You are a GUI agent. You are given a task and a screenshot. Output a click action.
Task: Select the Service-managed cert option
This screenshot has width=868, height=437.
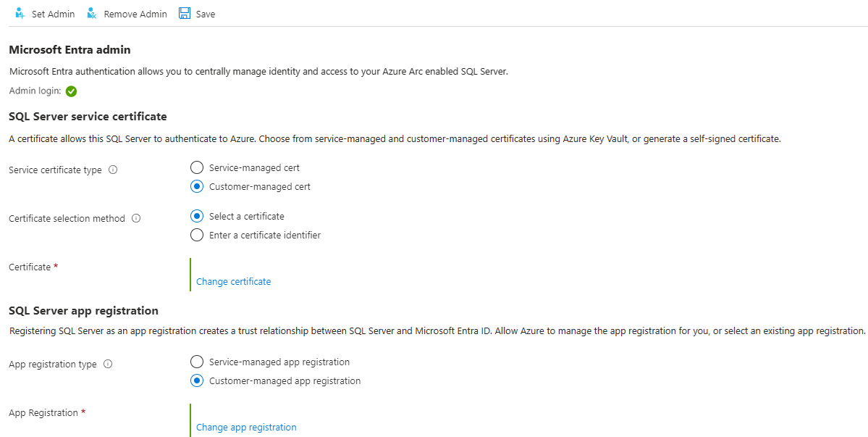pyautogui.click(x=196, y=167)
